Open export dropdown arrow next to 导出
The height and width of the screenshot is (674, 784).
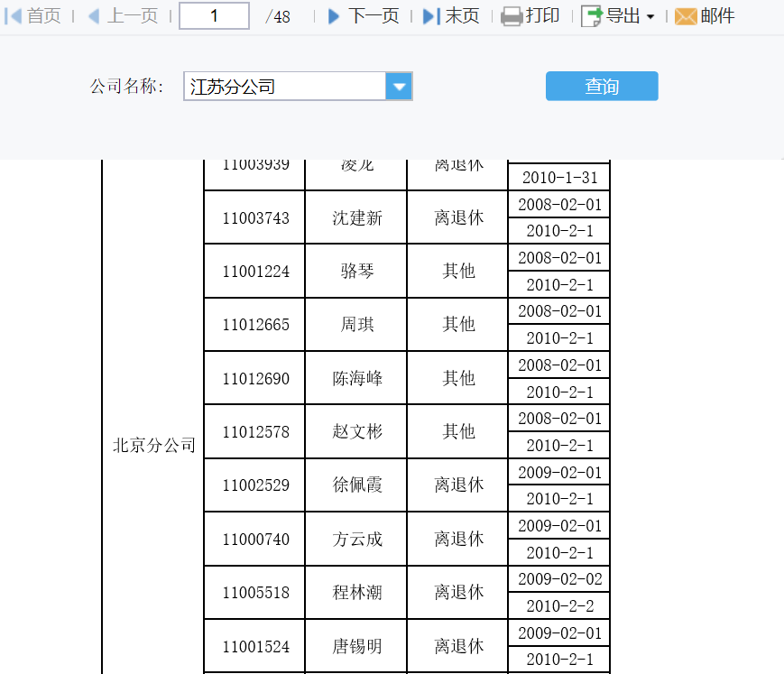pos(650,16)
